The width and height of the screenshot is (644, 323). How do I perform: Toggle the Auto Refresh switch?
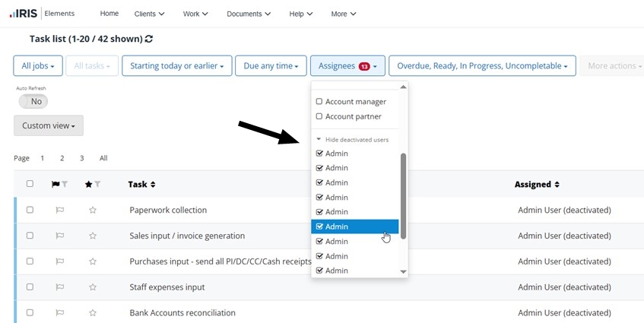[x=33, y=101]
